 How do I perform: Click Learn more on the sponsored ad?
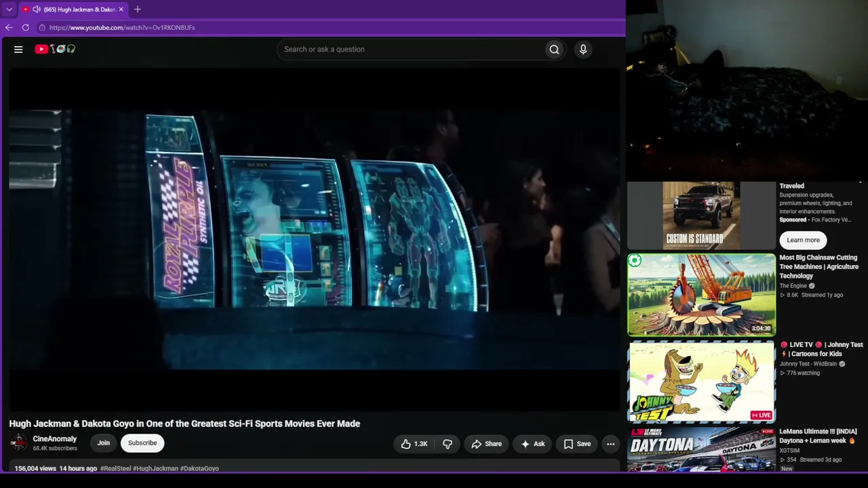click(803, 240)
